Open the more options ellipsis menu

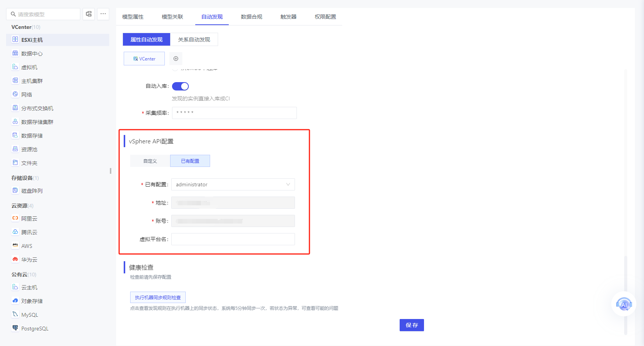point(103,14)
